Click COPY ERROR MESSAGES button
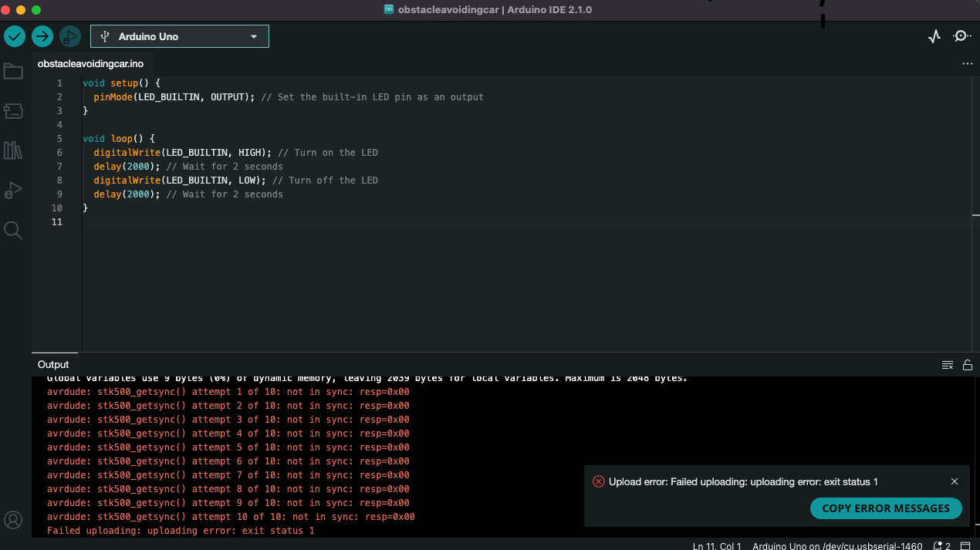 tap(886, 508)
